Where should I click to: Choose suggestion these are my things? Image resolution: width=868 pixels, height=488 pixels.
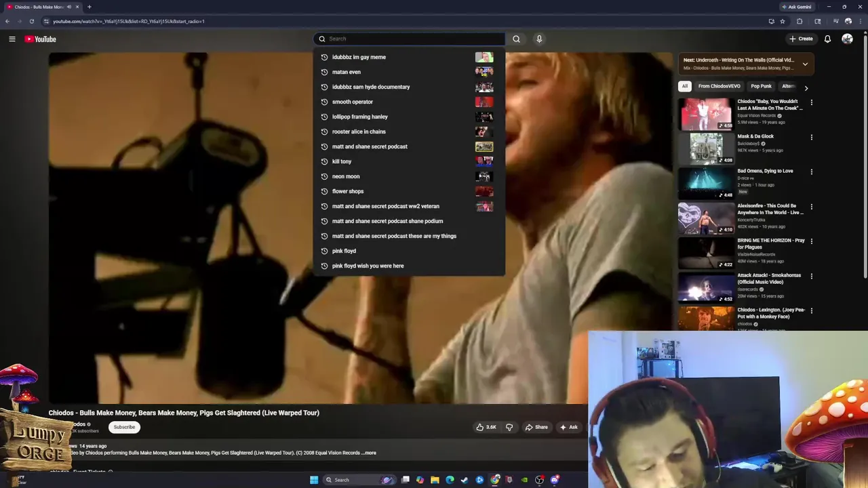pos(409,236)
